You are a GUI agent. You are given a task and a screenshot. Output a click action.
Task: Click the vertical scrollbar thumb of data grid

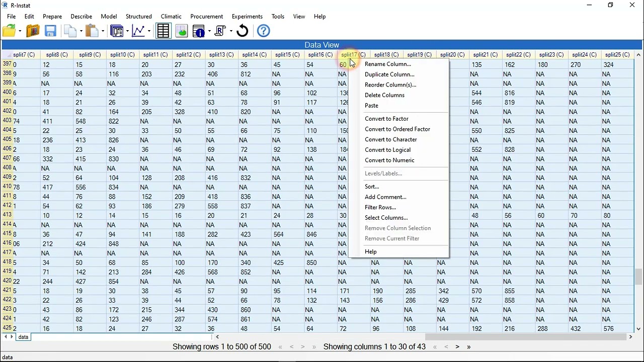tap(638, 277)
